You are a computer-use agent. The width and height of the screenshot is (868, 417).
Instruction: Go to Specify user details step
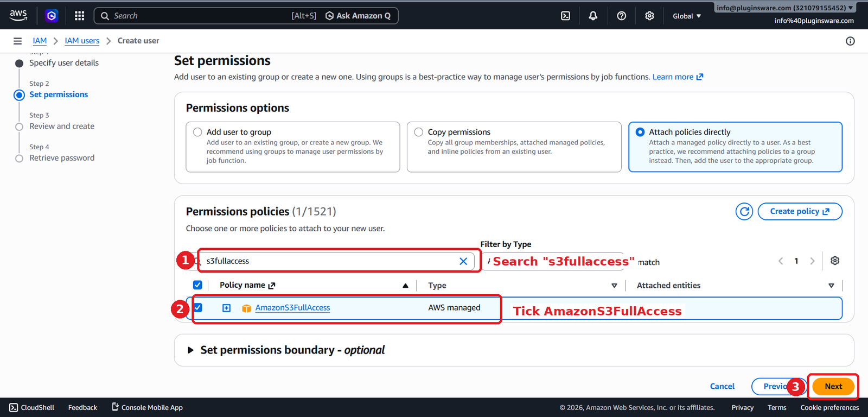tap(64, 63)
